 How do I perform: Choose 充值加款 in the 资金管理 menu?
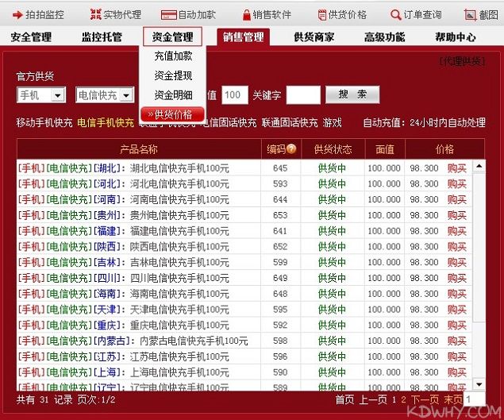(173, 56)
